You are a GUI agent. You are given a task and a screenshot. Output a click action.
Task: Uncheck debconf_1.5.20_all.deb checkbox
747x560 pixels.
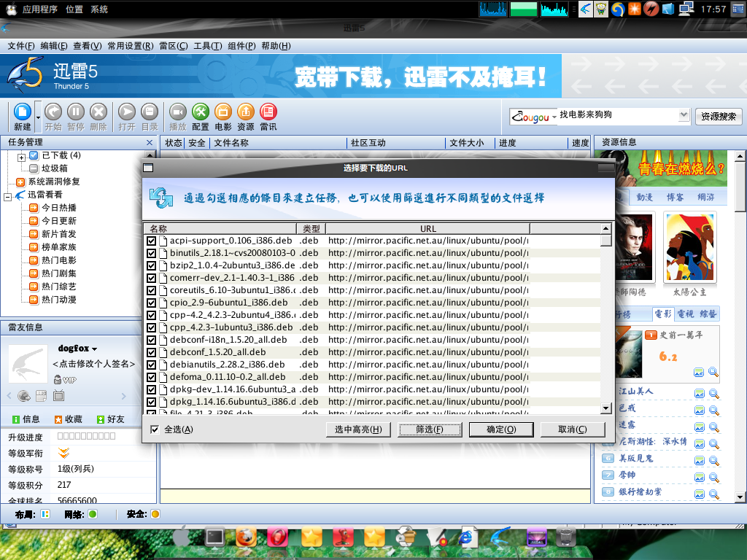pyautogui.click(x=152, y=352)
